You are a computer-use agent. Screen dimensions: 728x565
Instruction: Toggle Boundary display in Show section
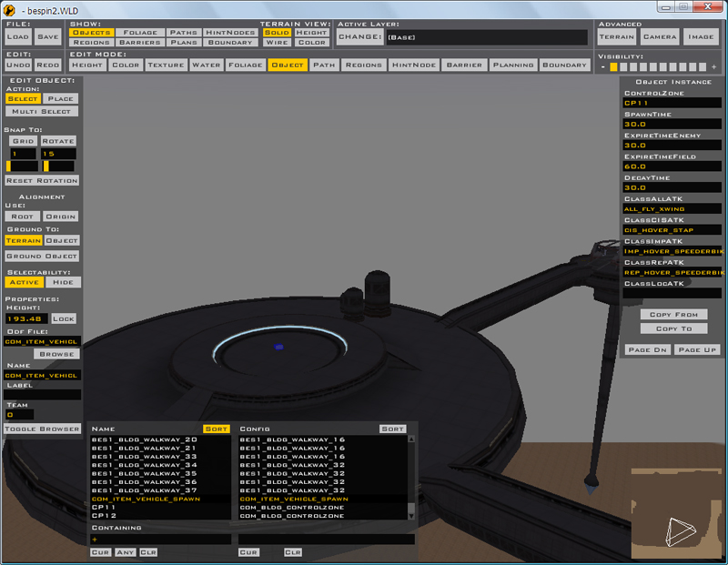point(230,42)
